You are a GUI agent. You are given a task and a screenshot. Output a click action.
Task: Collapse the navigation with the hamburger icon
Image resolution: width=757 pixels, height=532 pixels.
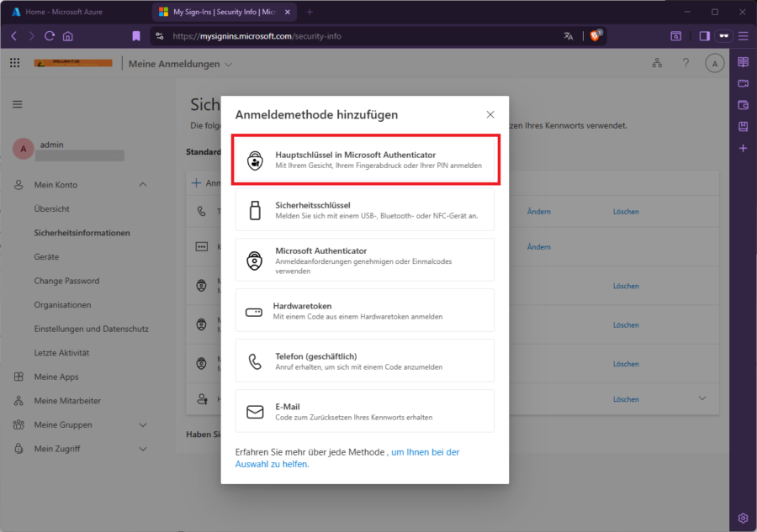[17, 103]
